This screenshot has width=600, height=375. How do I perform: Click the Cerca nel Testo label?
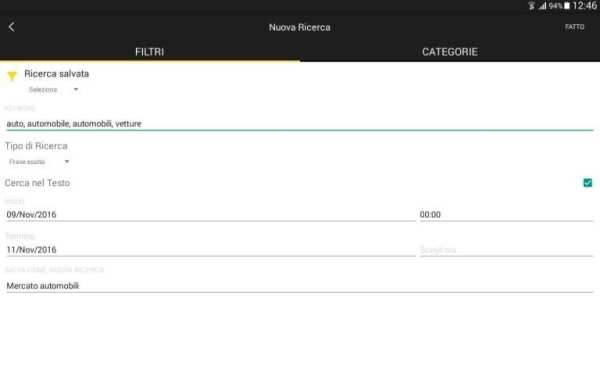(37, 183)
